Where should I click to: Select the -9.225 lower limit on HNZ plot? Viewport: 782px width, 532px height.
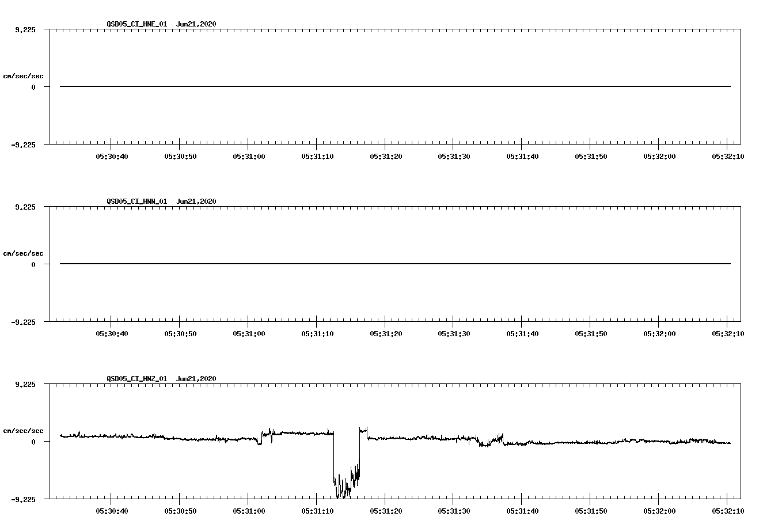(24, 500)
